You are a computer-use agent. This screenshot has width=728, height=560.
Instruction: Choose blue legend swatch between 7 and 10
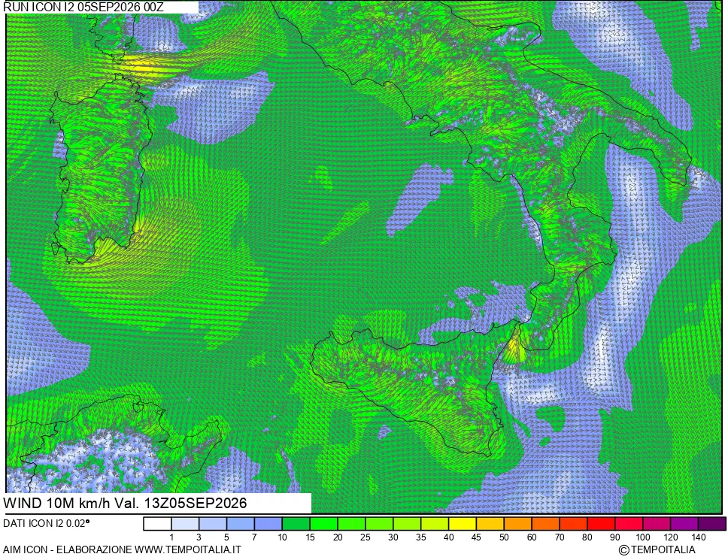pos(268,524)
